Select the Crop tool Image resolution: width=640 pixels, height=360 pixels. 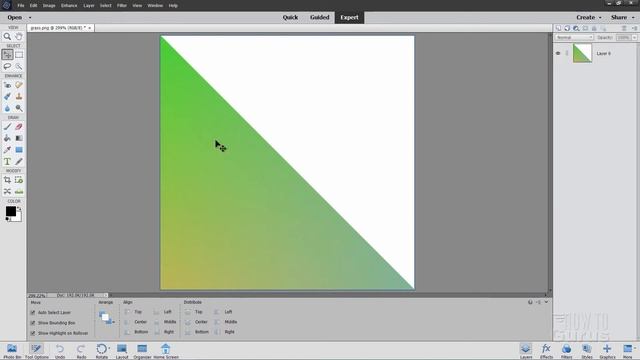7,180
